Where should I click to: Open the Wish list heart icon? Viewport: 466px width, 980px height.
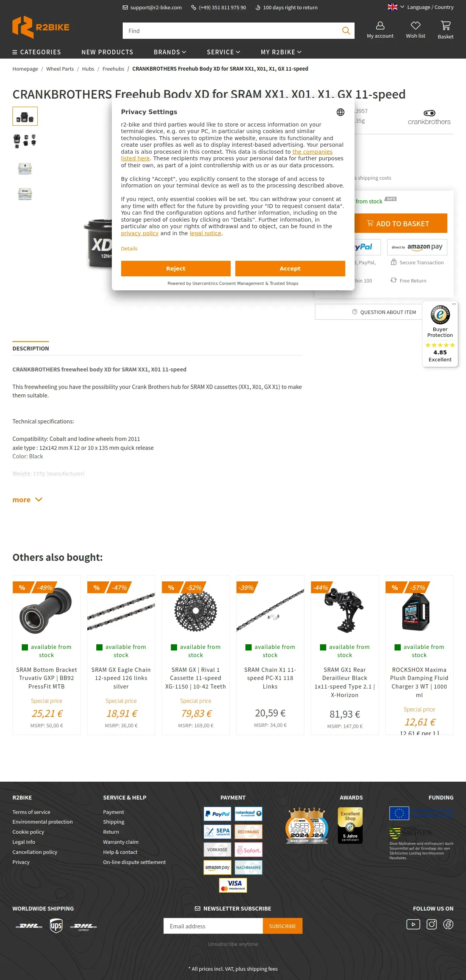pyautogui.click(x=416, y=26)
